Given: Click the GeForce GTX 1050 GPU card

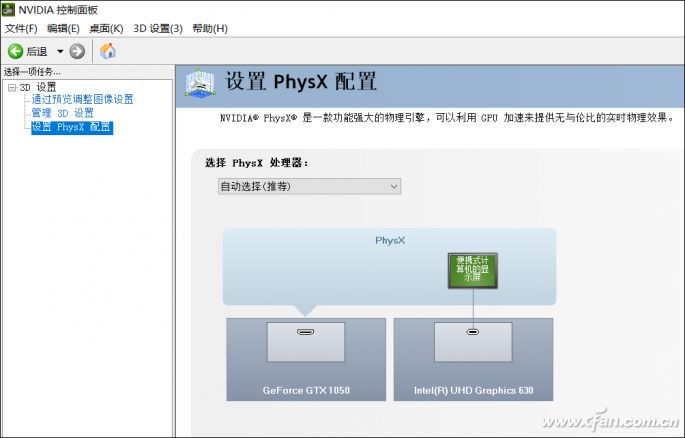Looking at the screenshot, I should click(x=306, y=359).
